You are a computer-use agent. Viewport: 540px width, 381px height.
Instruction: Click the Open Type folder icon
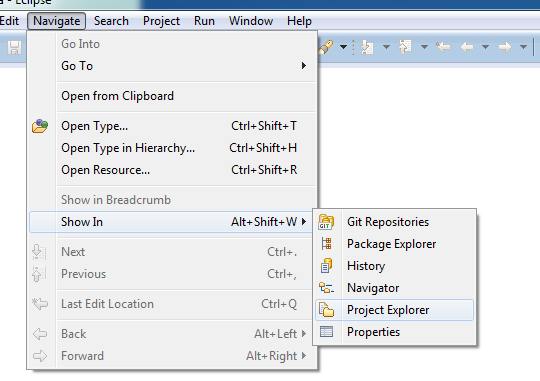[40, 126]
